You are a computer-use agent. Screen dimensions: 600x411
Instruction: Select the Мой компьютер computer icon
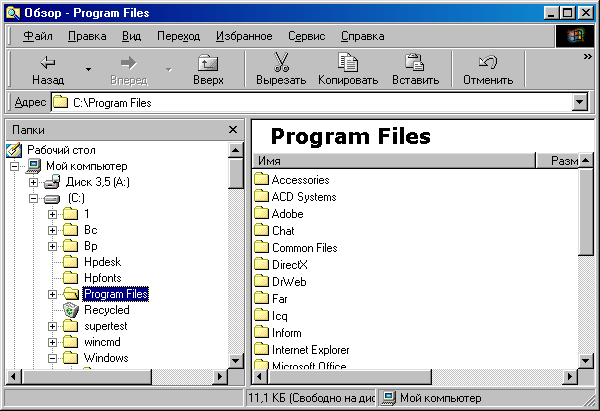(33, 166)
